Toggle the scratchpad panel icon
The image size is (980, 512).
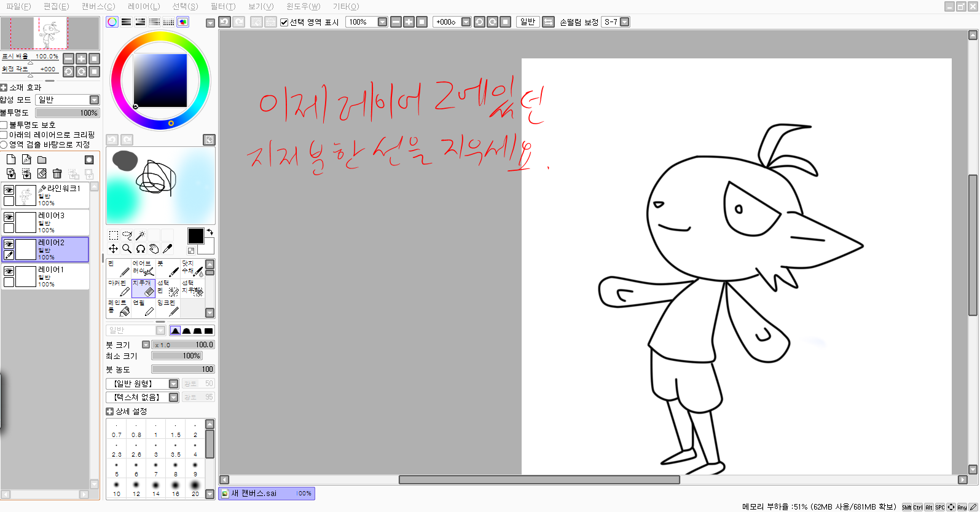coord(183,22)
